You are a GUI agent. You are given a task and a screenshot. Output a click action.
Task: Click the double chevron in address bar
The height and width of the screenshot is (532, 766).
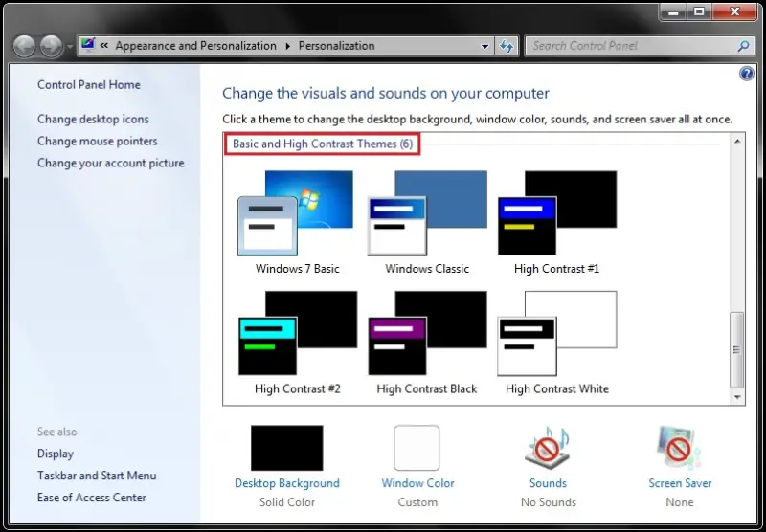(104, 45)
